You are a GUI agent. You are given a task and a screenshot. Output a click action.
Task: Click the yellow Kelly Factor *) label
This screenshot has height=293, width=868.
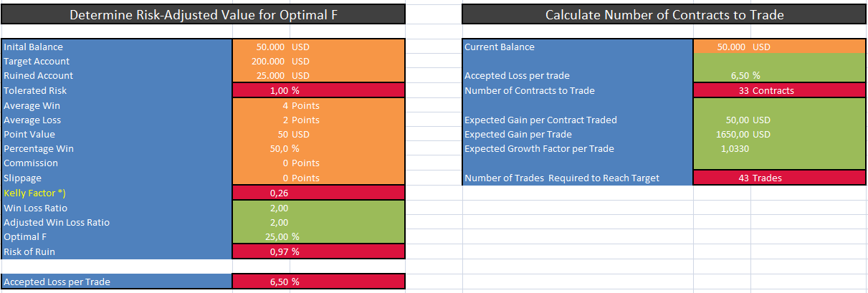point(29,193)
